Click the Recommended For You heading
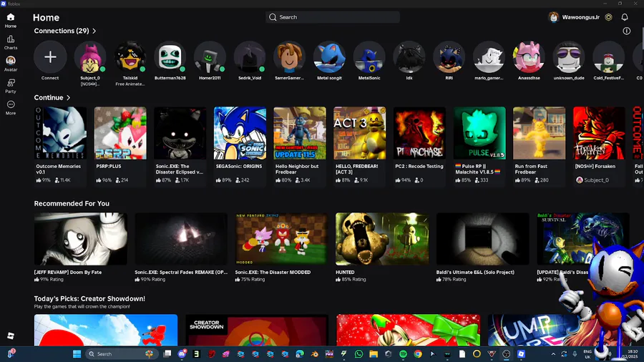This screenshot has width=644, height=362. click(x=72, y=204)
